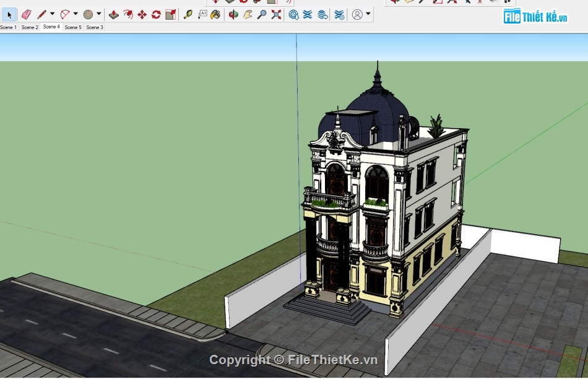
Task: Click the user account sign-in icon
Action: click(357, 15)
